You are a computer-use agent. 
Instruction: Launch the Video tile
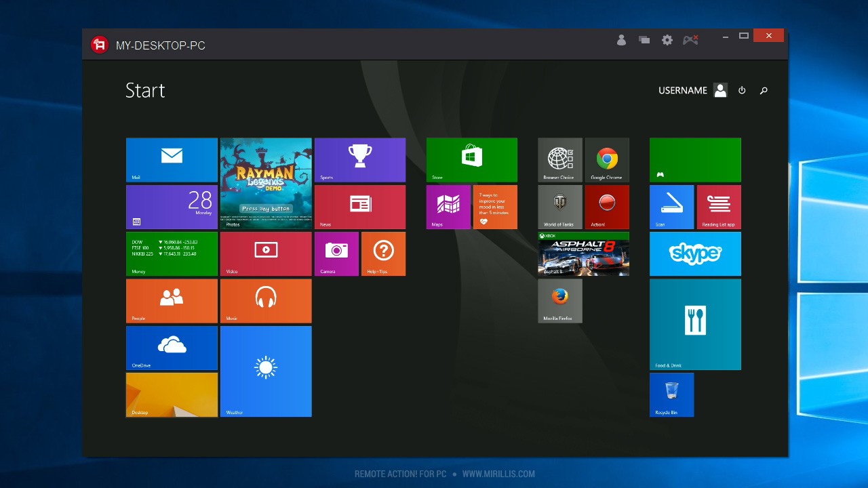click(x=266, y=254)
